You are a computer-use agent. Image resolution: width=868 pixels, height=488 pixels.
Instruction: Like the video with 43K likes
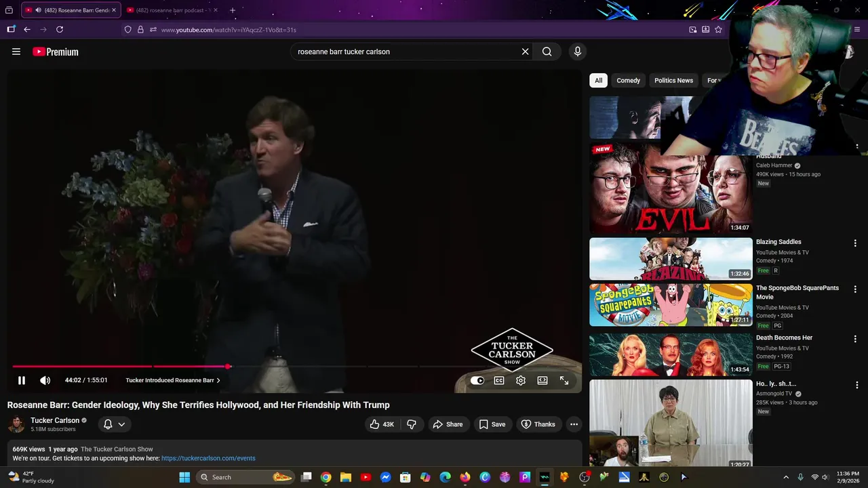382,424
